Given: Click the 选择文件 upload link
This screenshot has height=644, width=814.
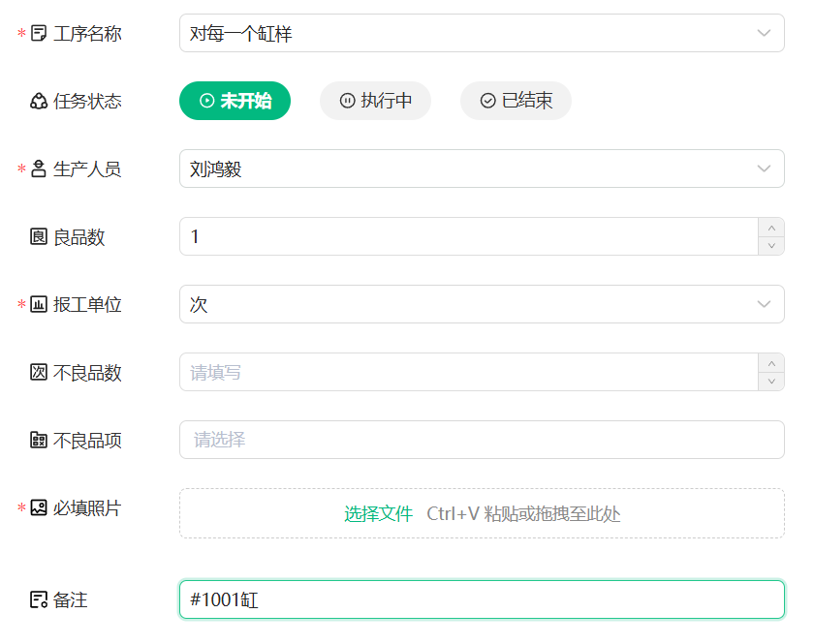Looking at the screenshot, I should click(378, 514).
